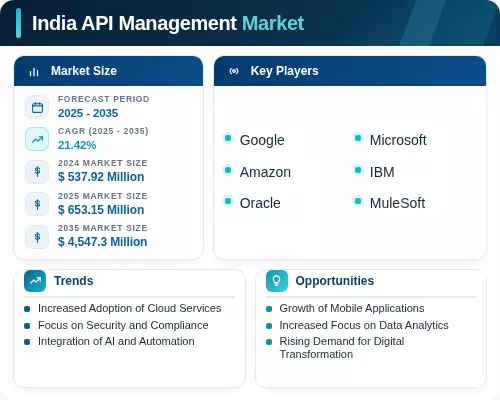500x400 pixels.
Task: Click Integration of AI and Automation
Action: pyautogui.click(x=116, y=341)
